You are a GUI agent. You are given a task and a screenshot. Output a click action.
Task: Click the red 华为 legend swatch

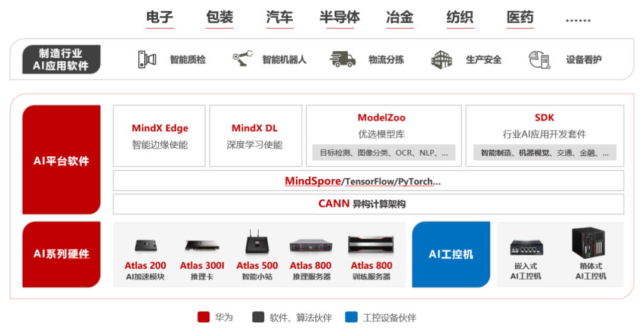[204, 317]
